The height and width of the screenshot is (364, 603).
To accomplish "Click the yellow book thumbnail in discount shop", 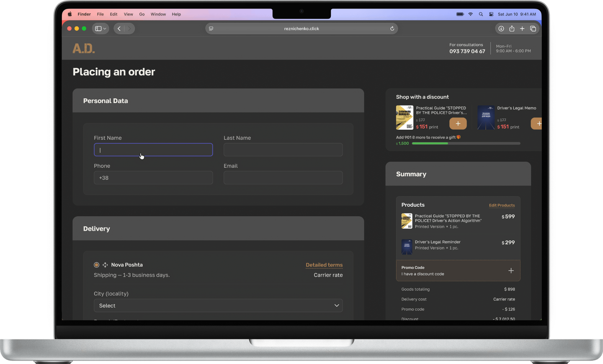I will point(405,118).
